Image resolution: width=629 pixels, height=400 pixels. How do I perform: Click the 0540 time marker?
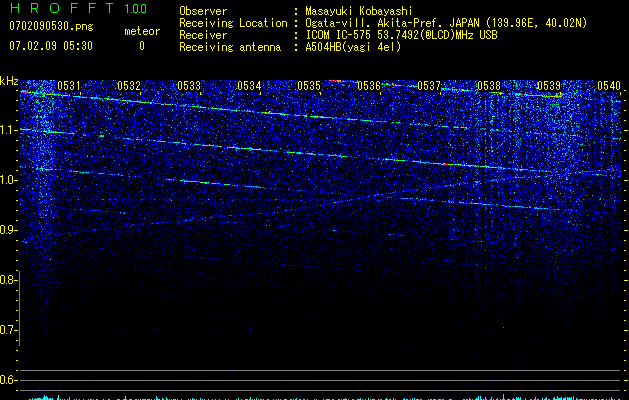(609, 85)
